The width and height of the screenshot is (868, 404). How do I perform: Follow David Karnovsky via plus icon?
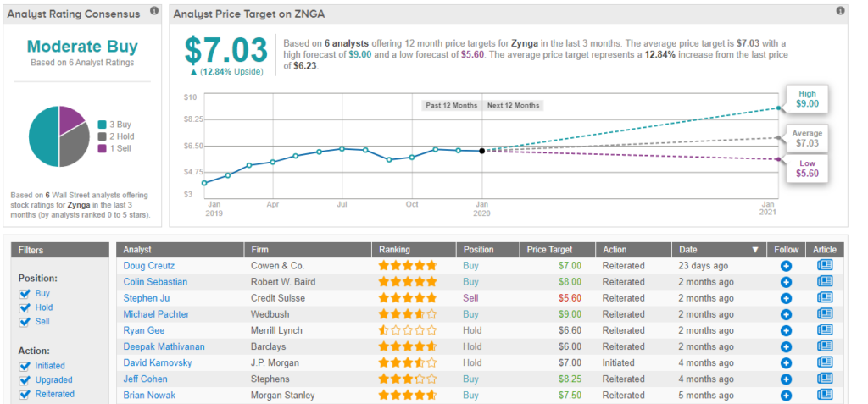click(x=786, y=363)
